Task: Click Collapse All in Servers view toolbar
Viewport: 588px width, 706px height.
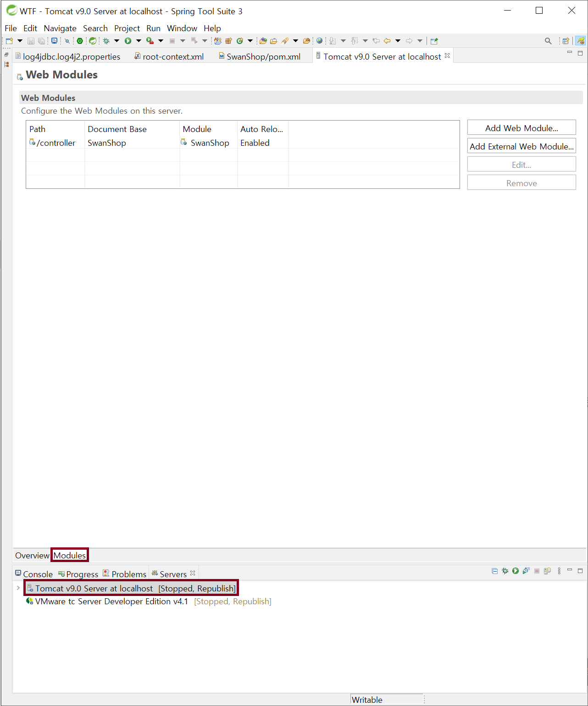Action: 494,571
